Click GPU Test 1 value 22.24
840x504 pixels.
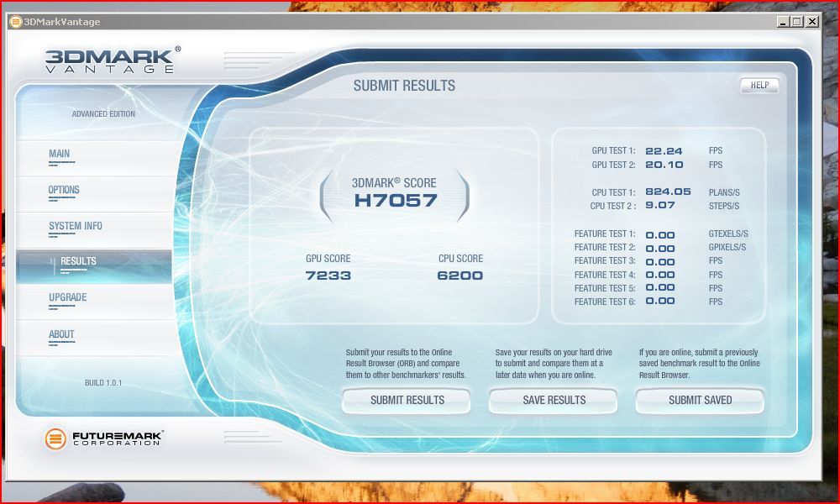click(x=664, y=151)
